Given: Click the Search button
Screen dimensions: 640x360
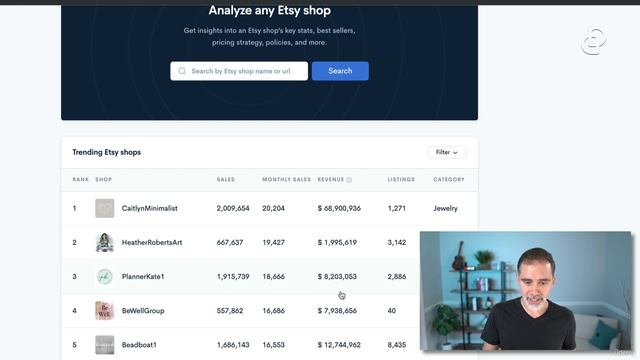Looking at the screenshot, I should [340, 71].
